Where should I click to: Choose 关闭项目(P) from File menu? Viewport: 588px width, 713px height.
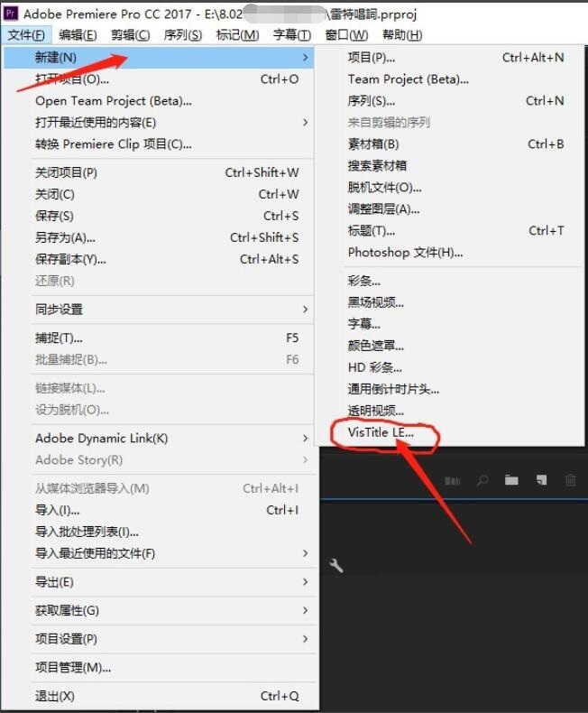pos(159,172)
